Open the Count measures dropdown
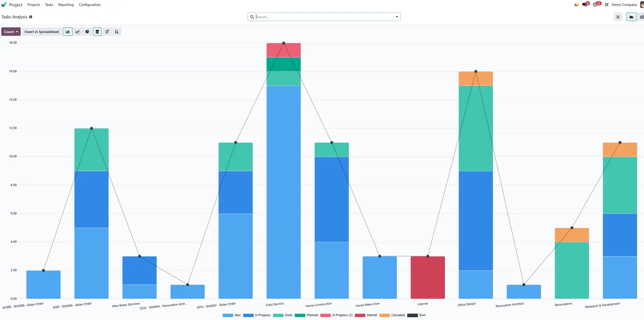Screen dimensions: 644x320 pyautogui.click(x=11, y=32)
